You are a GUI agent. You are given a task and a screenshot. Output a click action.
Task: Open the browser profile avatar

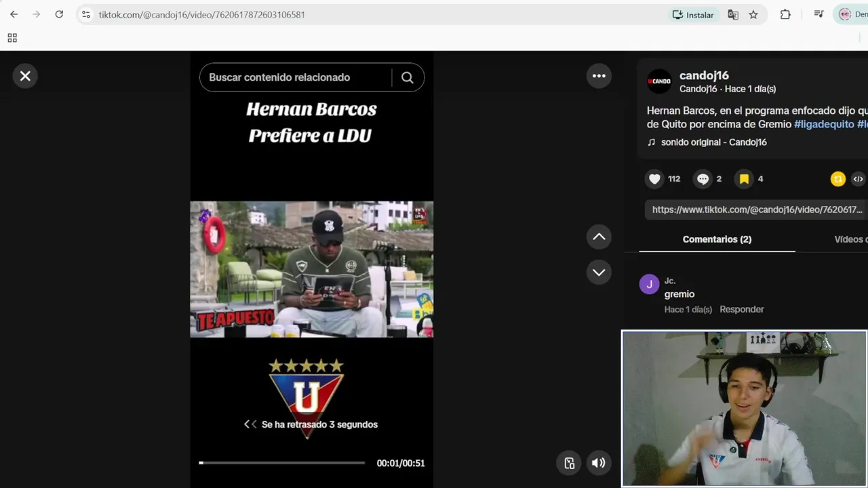pyautogui.click(x=845, y=14)
